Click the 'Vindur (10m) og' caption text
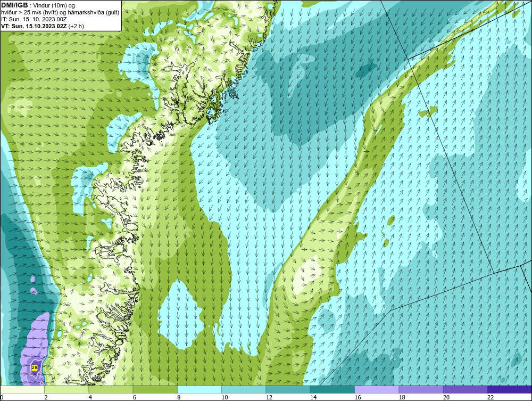The height and width of the screenshot is (401, 532). 55,5
